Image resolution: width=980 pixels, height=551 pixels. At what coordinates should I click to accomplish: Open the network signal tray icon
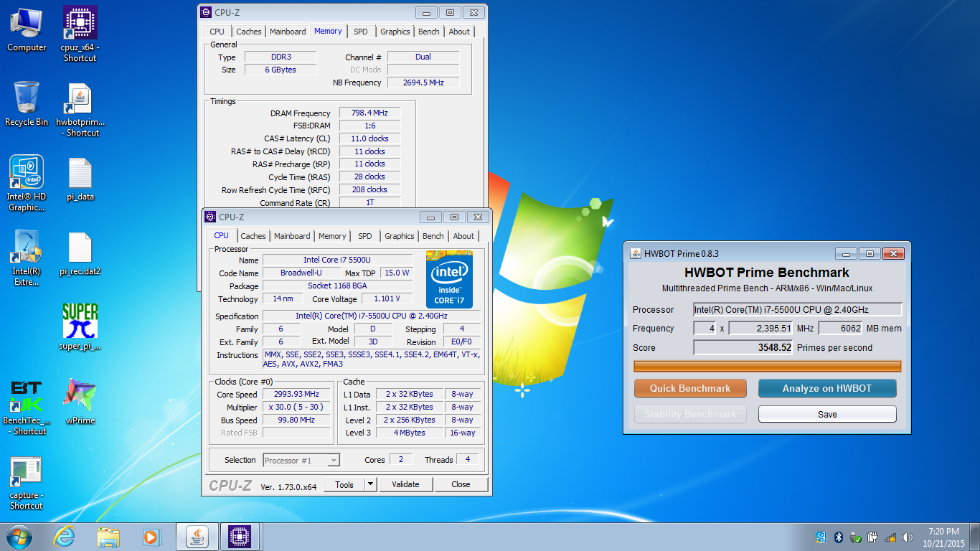pos(890,537)
